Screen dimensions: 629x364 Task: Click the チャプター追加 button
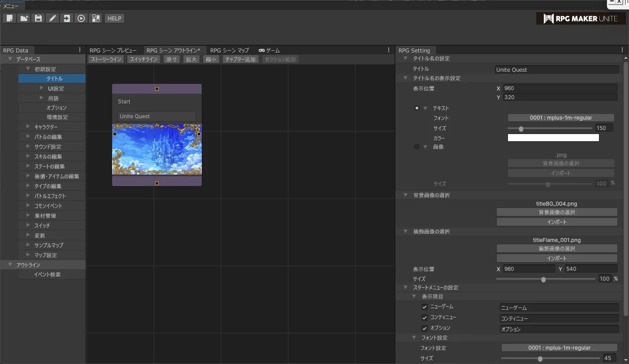240,59
